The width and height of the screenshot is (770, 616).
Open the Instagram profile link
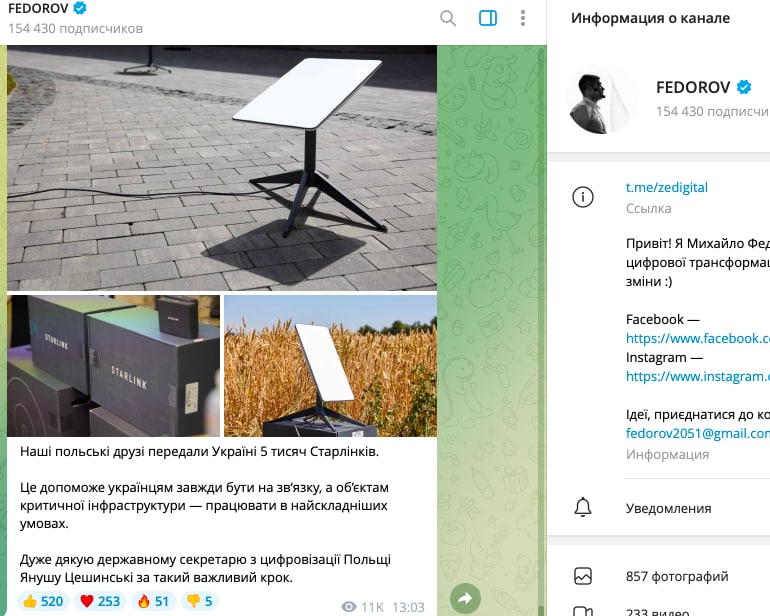tap(697, 376)
